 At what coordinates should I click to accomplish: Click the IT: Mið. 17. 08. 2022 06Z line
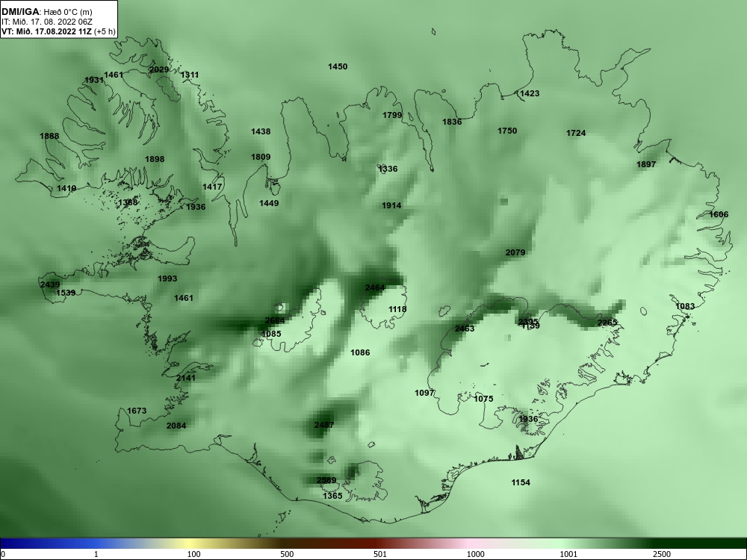click(x=46, y=22)
